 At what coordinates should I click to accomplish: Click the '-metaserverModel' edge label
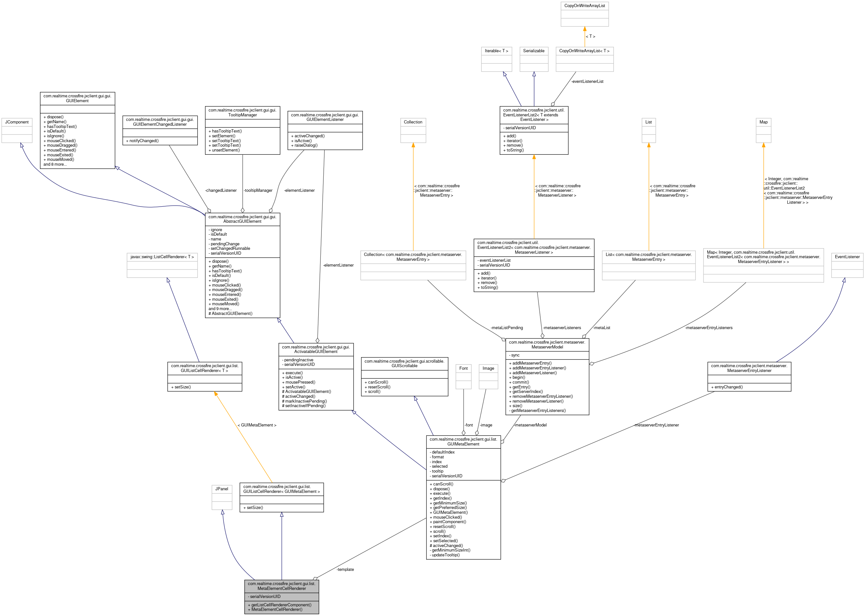pos(530,425)
